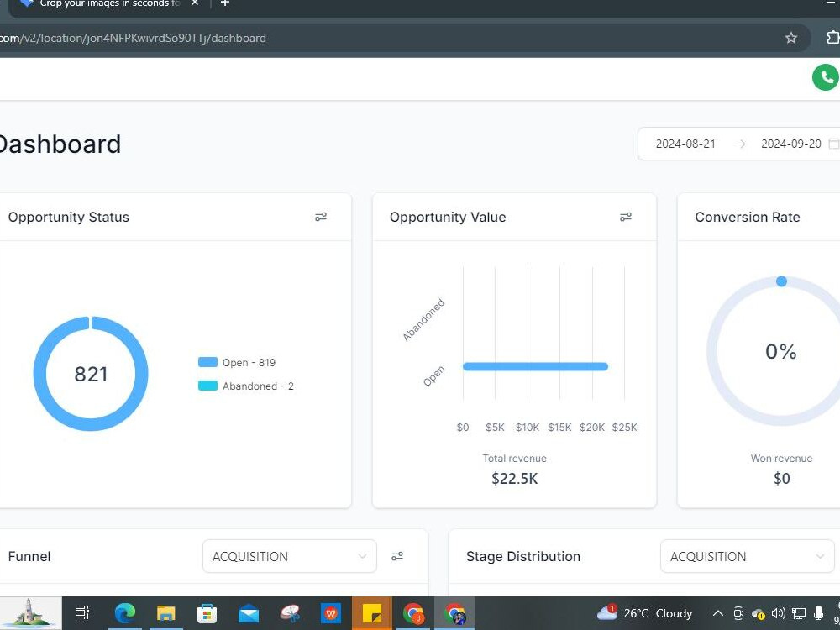Viewport: 840px width, 630px height.
Task: Click the Meet Now camera tray icon
Action: tap(738, 613)
